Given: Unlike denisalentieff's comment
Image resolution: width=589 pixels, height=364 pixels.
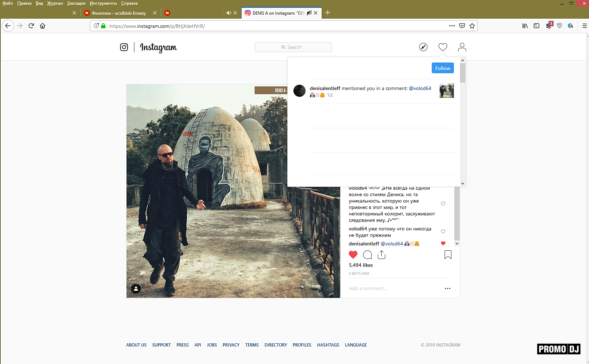Looking at the screenshot, I should tap(443, 244).
